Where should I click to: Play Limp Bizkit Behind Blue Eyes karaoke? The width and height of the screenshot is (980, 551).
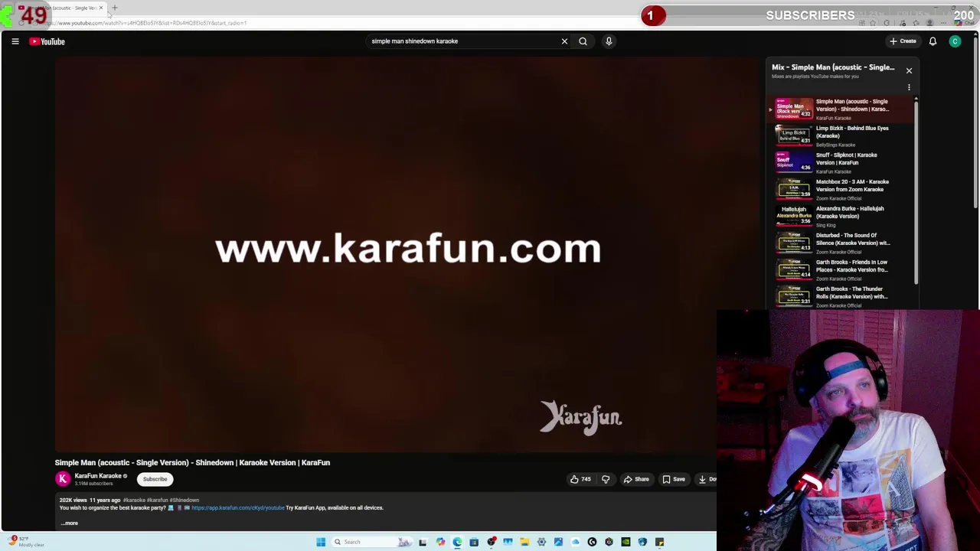click(x=842, y=135)
